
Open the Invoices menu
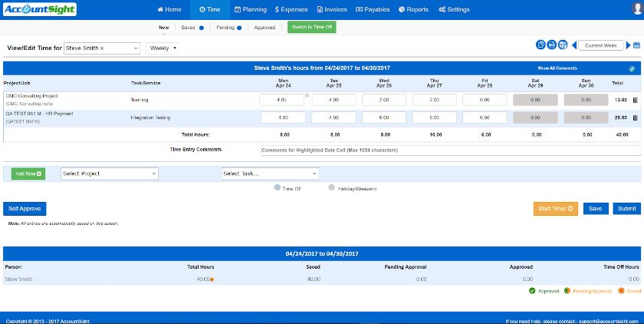[332, 9]
